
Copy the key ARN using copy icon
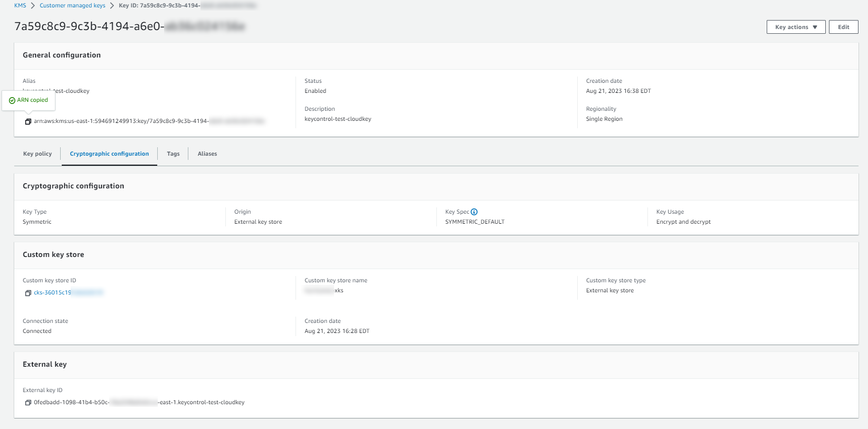point(28,121)
